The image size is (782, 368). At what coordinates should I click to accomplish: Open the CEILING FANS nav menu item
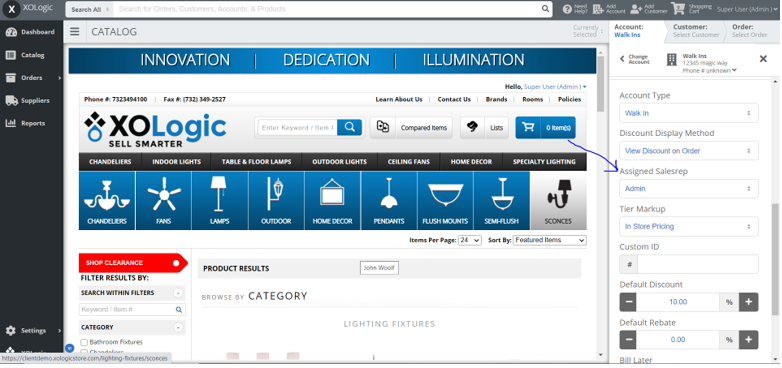pyautogui.click(x=408, y=162)
